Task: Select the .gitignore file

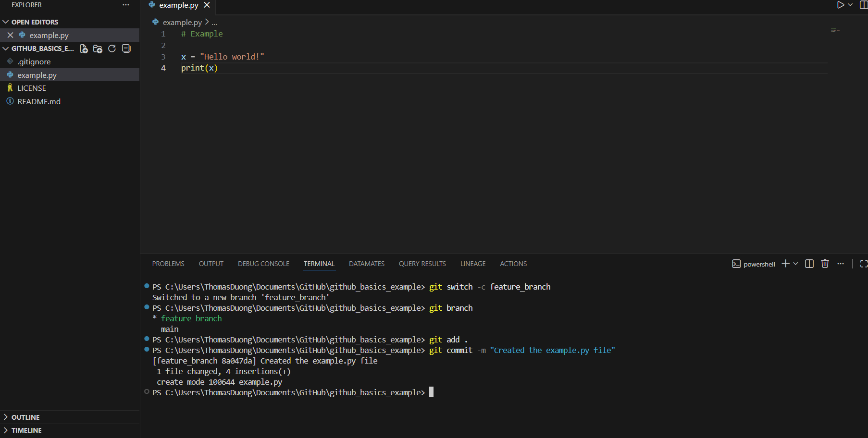Action: (34, 61)
